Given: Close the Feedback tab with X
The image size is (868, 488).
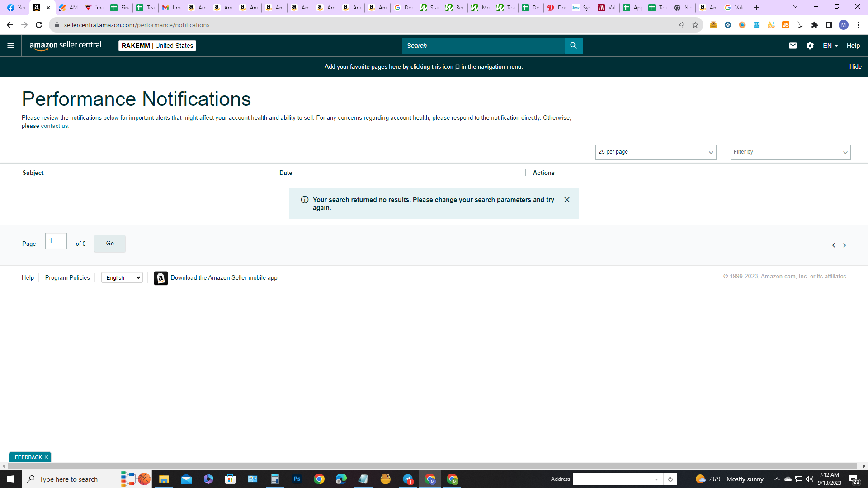Looking at the screenshot, I should (x=46, y=457).
